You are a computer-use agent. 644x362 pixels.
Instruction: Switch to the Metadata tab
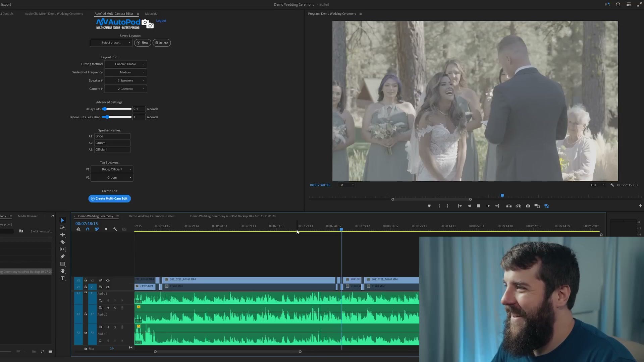(151, 14)
